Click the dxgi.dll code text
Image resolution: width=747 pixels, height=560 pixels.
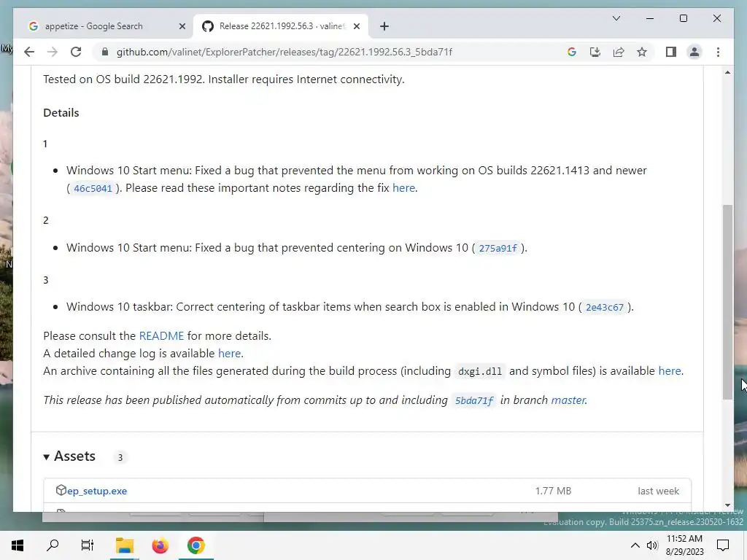tap(480, 371)
